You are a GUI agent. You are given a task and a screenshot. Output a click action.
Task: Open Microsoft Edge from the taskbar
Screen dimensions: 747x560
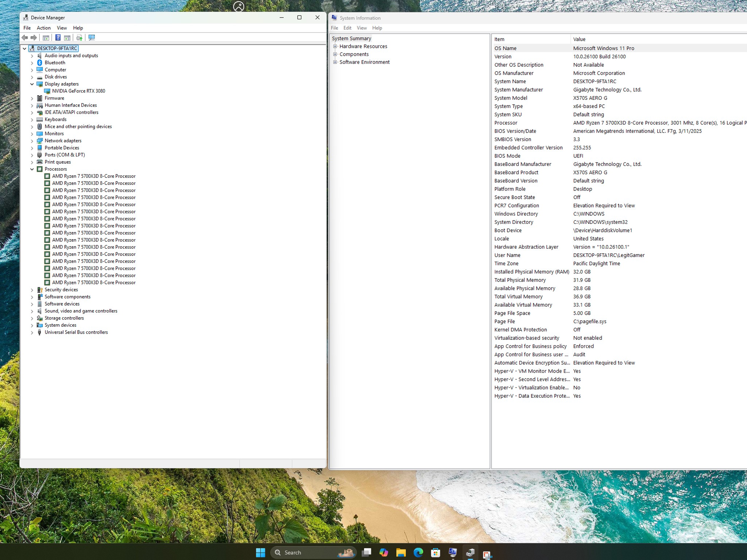pos(418,552)
